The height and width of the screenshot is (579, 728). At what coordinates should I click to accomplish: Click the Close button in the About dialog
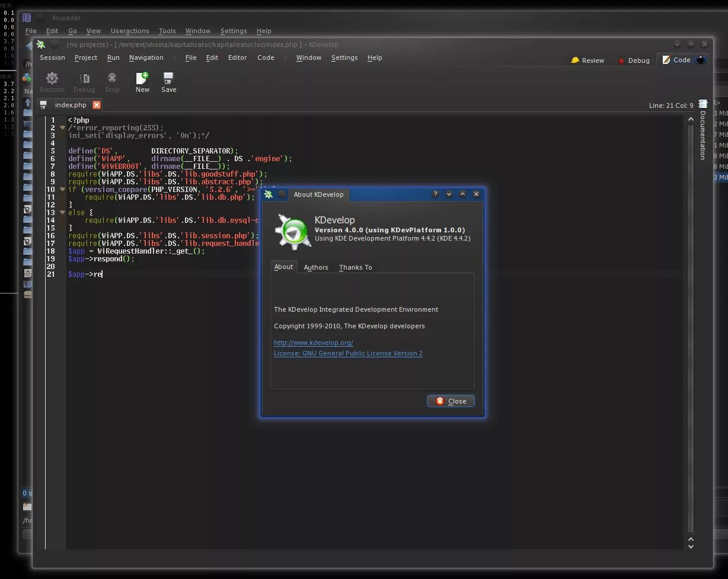pos(451,401)
